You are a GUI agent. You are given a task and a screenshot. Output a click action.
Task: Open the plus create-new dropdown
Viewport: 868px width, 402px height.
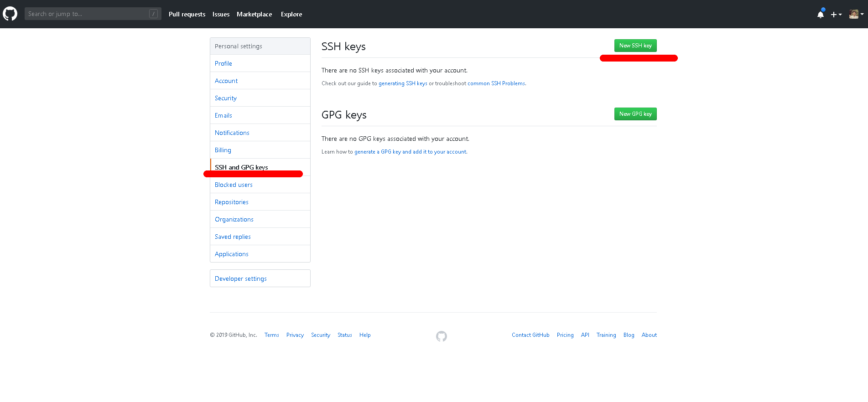coord(836,15)
